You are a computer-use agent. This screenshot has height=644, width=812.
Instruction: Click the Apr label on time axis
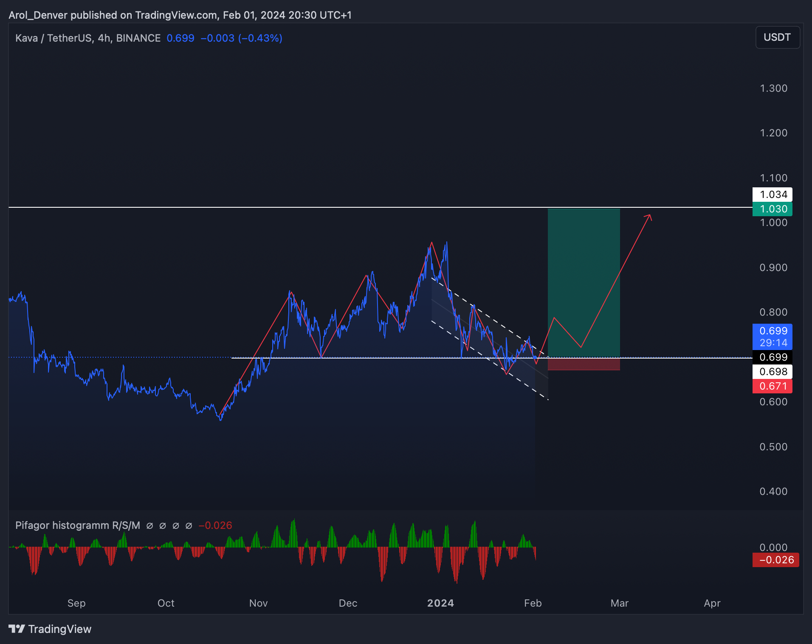coord(712,603)
